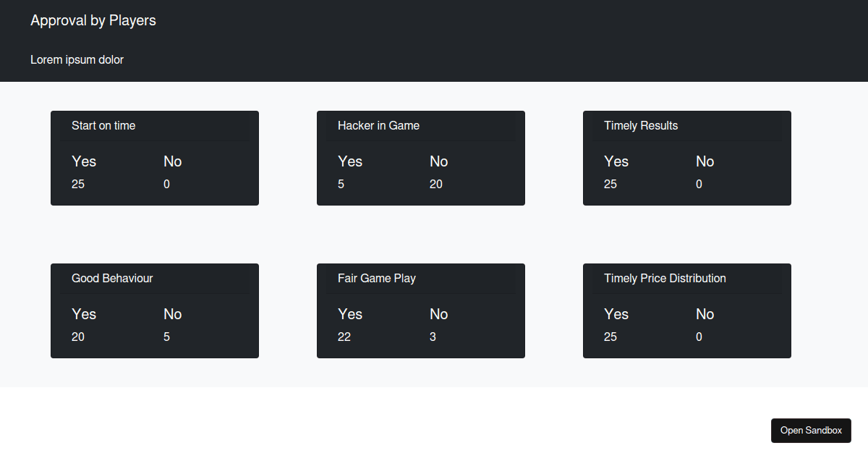
Task: Select the Timely Results card header
Action: 641,125
